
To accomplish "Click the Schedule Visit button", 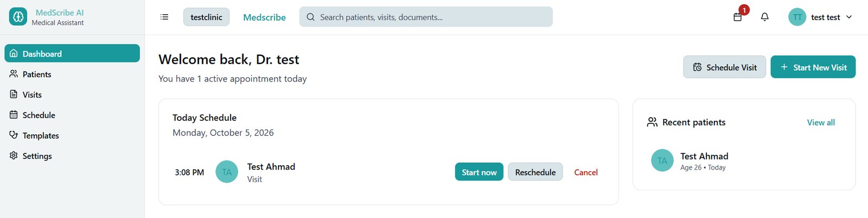I will pos(724,67).
